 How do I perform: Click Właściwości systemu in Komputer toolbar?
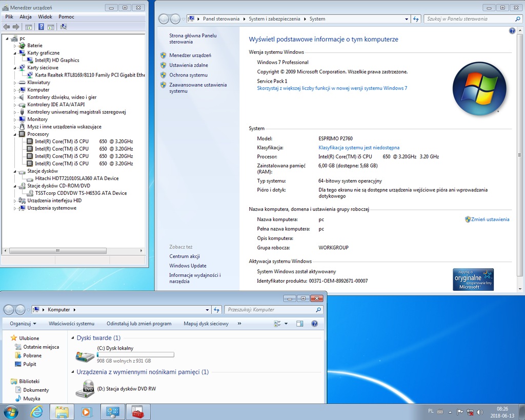[72, 324]
